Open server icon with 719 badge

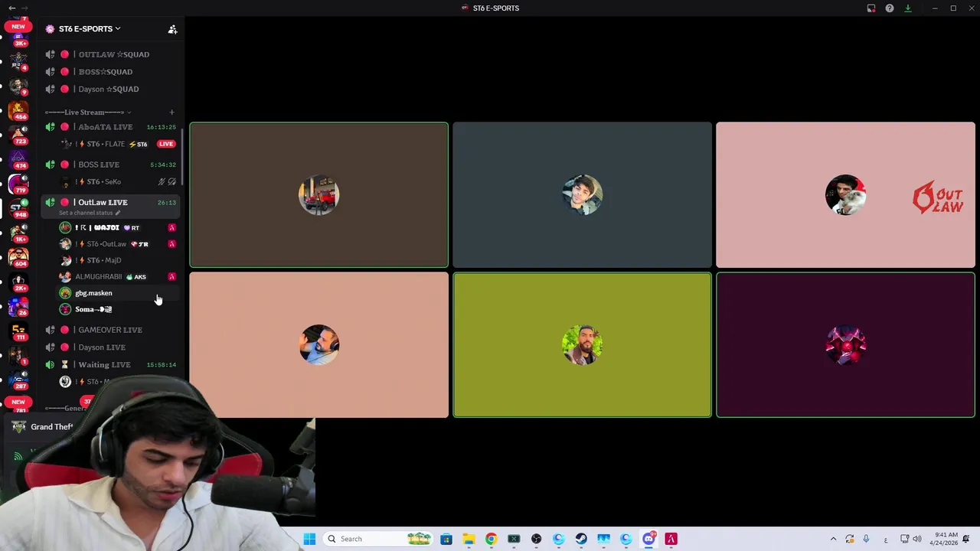18,183
